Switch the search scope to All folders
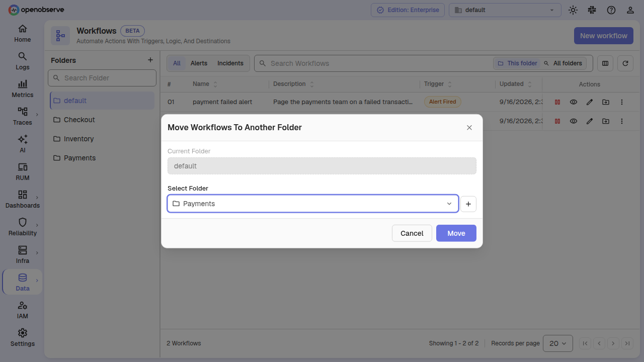The width and height of the screenshot is (644, 362). [x=563, y=63]
